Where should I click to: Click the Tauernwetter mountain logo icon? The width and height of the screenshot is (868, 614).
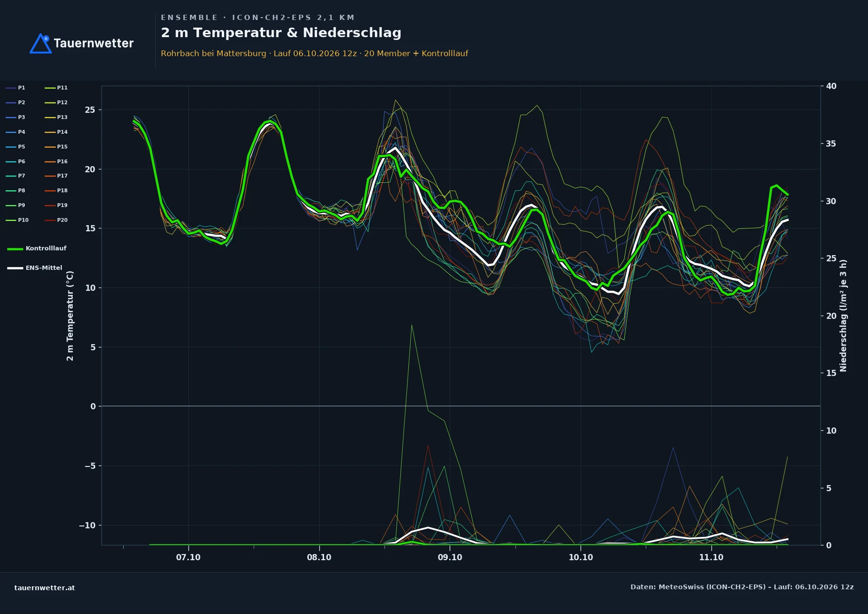(x=40, y=43)
